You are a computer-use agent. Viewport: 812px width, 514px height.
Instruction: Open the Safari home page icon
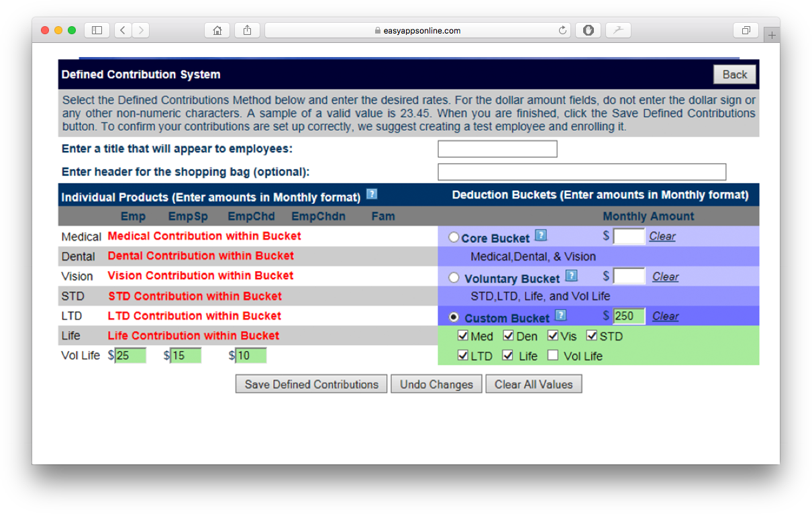click(x=217, y=30)
